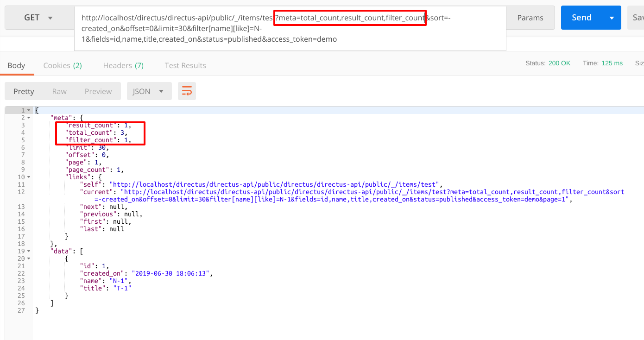The height and width of the screenshot is (340, 644).
Task: Click the "limit": 30 line
Action: pyautogui.click(x=87, y=147)
